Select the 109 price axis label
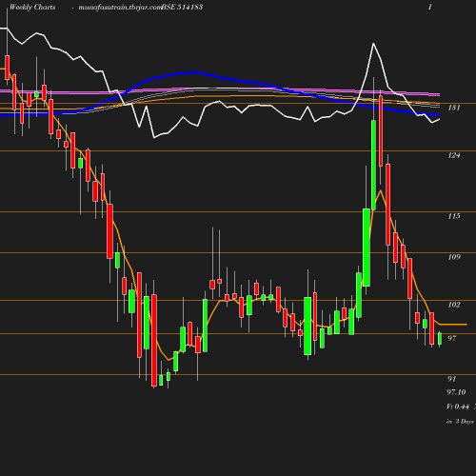This screenshot has width=476, height=476. 454,257
